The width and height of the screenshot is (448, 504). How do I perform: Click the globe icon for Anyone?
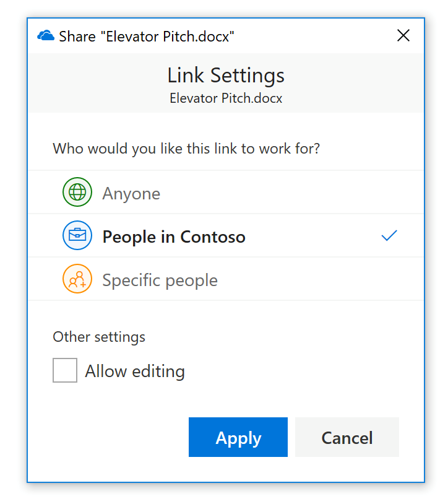[77, 193]
